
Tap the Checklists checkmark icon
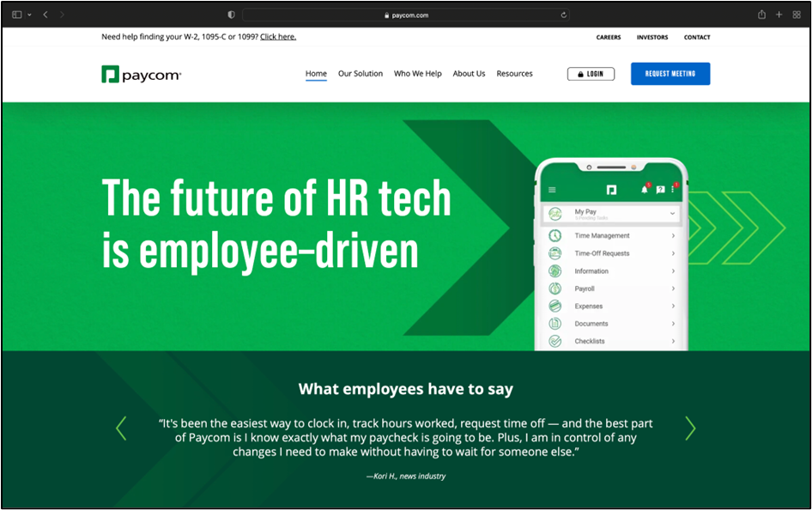pos(555,341)
